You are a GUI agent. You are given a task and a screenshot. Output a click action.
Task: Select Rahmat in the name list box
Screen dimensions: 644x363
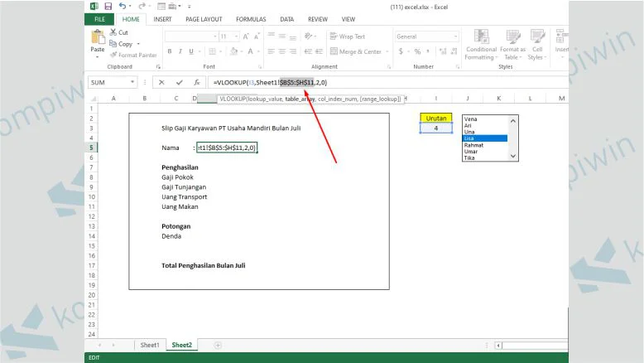(474, 145)
